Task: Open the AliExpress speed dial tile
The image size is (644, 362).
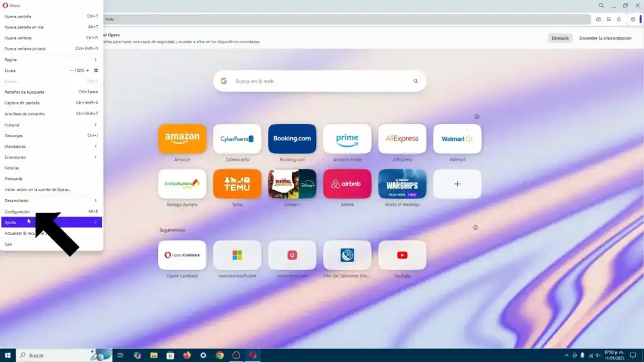Action: 402,139
